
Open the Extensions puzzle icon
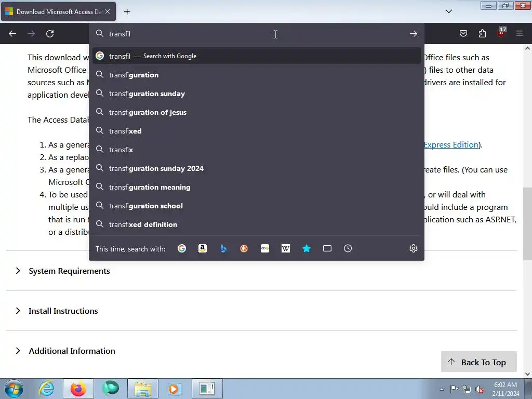click(482, 33)
